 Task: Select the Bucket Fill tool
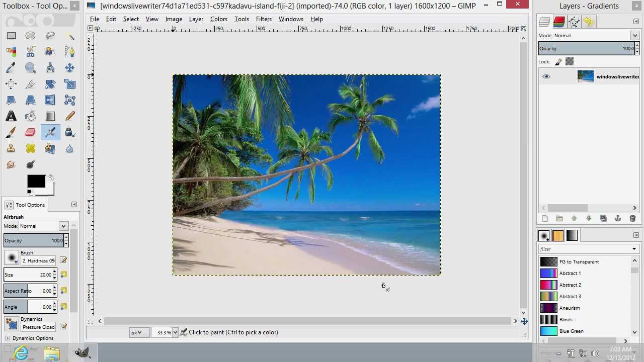click(x=30, y=116)
